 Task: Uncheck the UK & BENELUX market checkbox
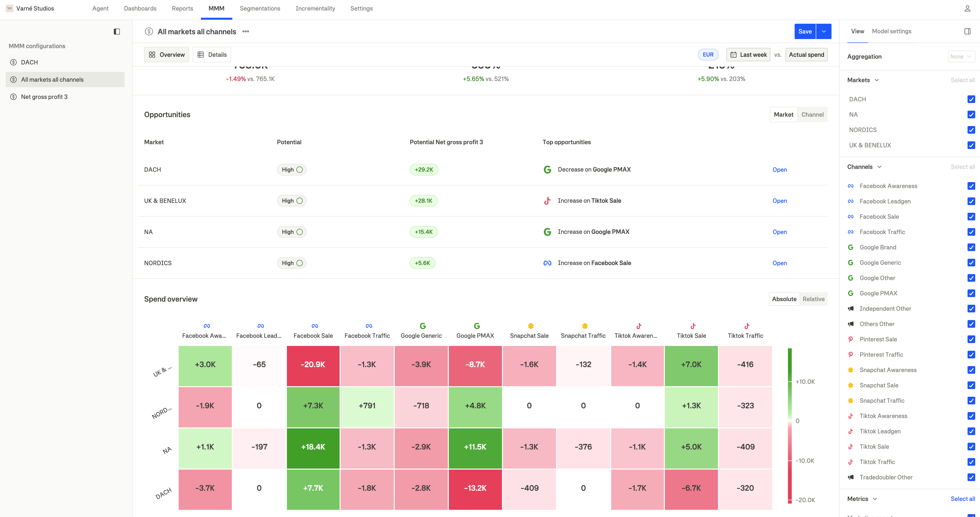click(x=971, y=145)
